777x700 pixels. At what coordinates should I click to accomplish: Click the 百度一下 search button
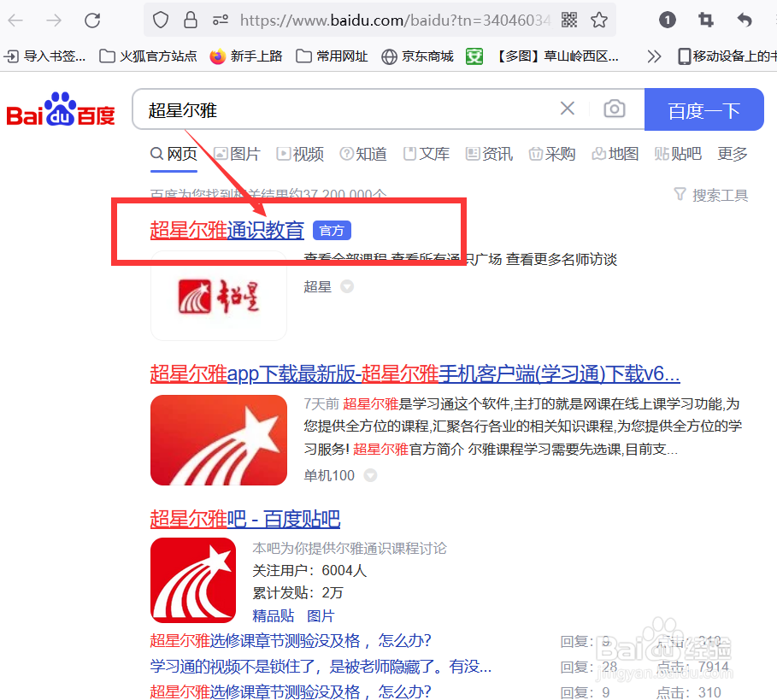click(x=703, y=109)
